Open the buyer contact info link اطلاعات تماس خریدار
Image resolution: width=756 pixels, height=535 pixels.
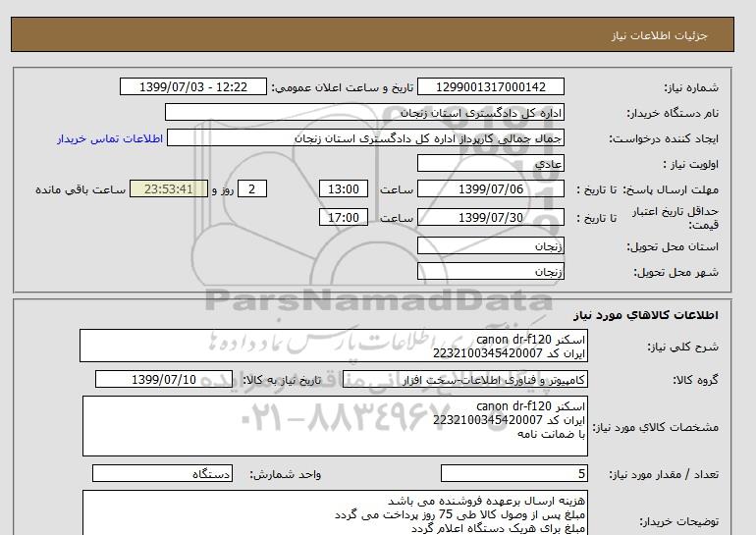pos(110,138)
